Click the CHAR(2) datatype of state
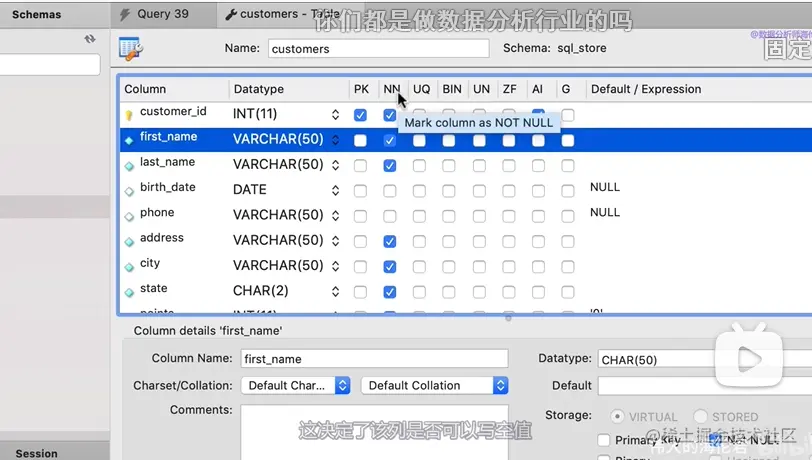 (260, 291)
